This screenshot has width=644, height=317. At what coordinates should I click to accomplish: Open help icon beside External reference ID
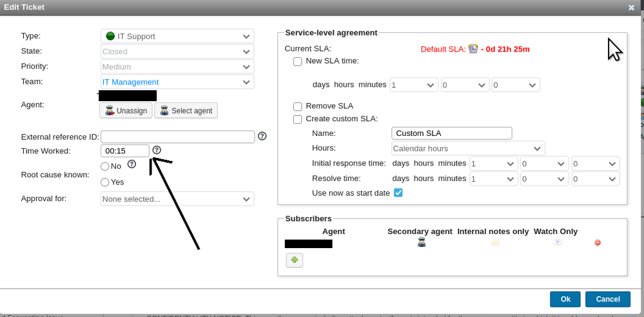click(262, 136)
